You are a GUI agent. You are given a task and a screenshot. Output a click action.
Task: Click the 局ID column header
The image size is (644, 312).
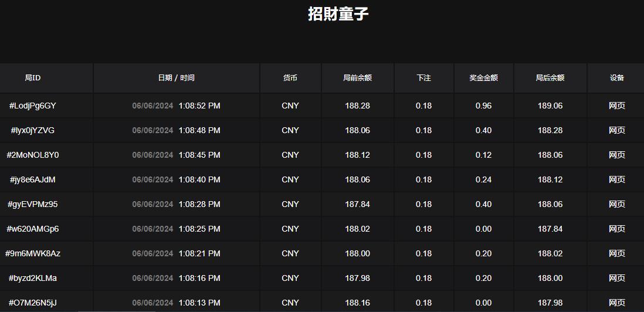pyautogui.click(x=33, y=78)
